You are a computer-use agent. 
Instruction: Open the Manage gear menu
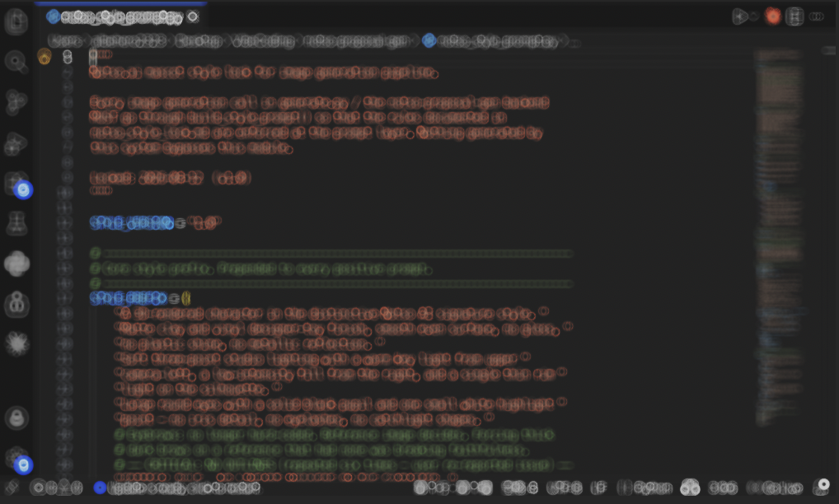(17, 459)
